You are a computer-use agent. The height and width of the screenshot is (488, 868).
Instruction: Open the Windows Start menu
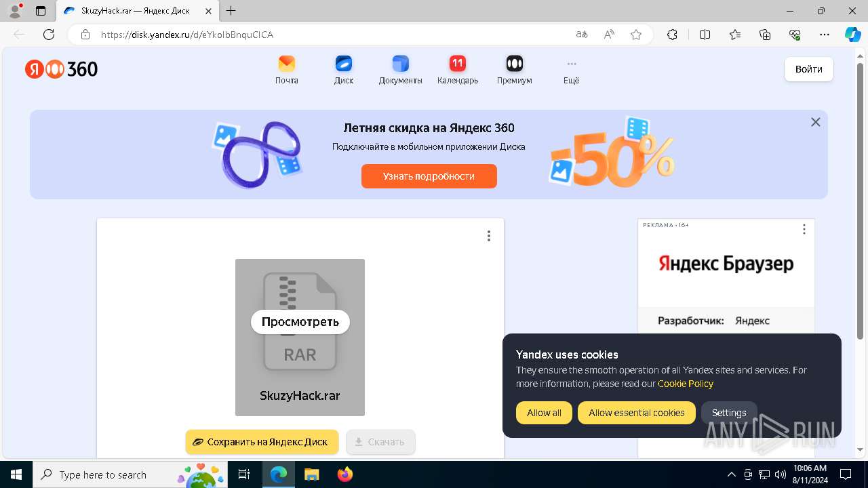[16, 474]
